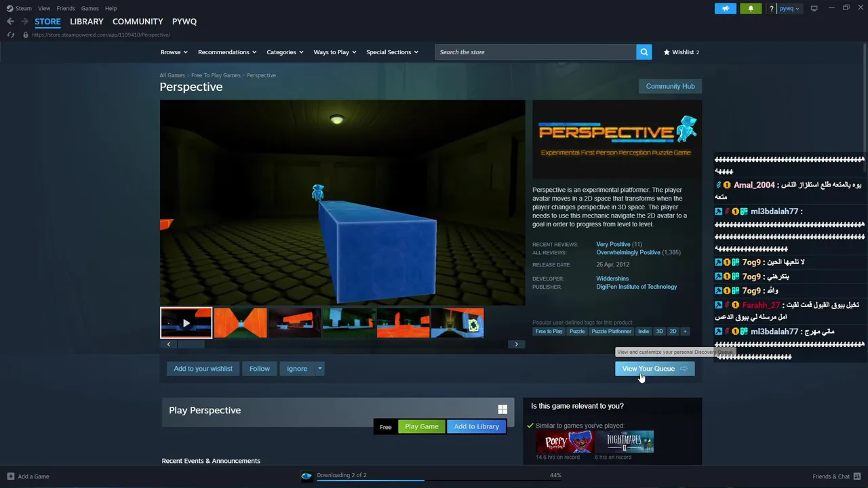The width and height of the screenshot is (868, 488).
Task: Click the plus tag button
Action: tap(685, 331)
